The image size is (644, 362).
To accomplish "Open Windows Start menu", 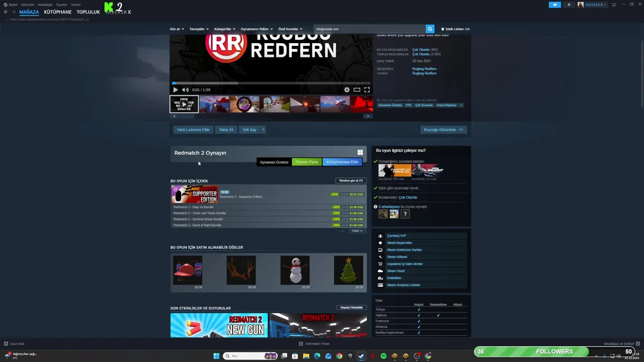I will click(216, 356).
